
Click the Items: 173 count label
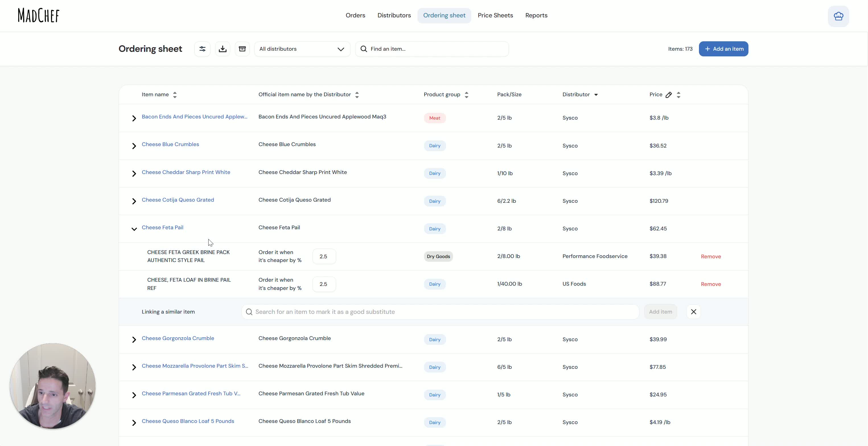click(x=680, y=49)
